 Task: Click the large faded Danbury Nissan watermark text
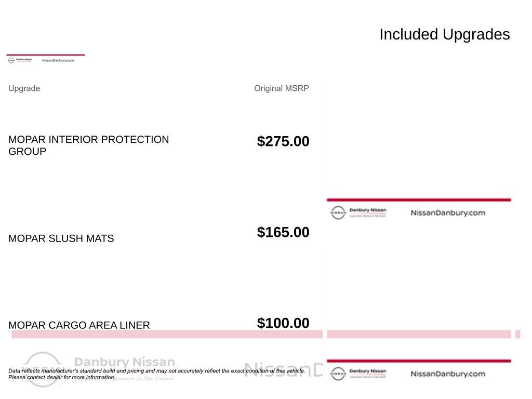(x=125, y=362)
